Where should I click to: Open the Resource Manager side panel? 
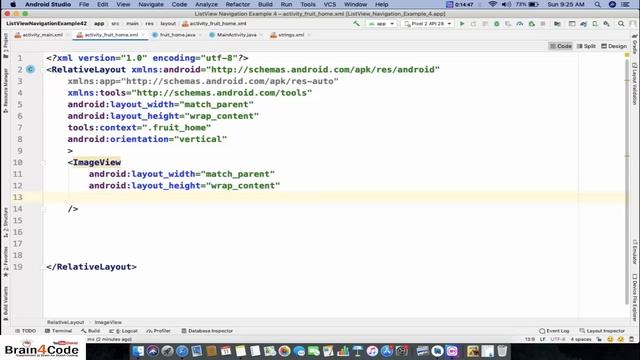click(x=5, y=91)
